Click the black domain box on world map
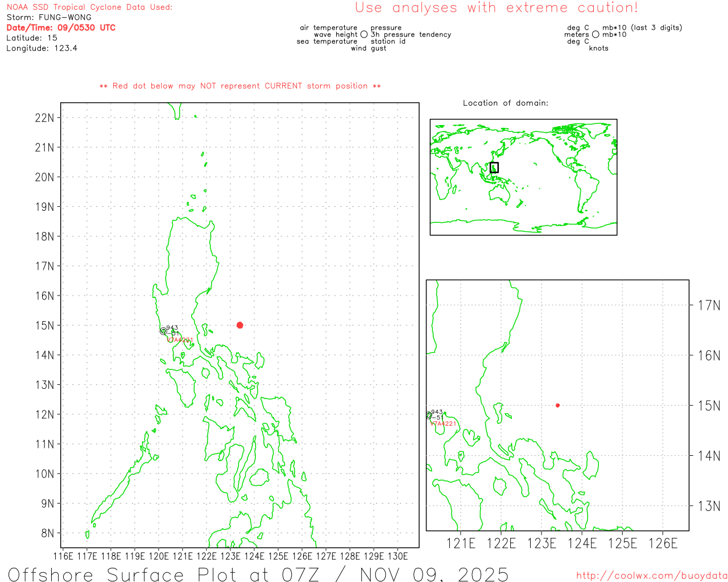Image resolution: width=728 pixels, height=582 pixels. click(494, 167)
